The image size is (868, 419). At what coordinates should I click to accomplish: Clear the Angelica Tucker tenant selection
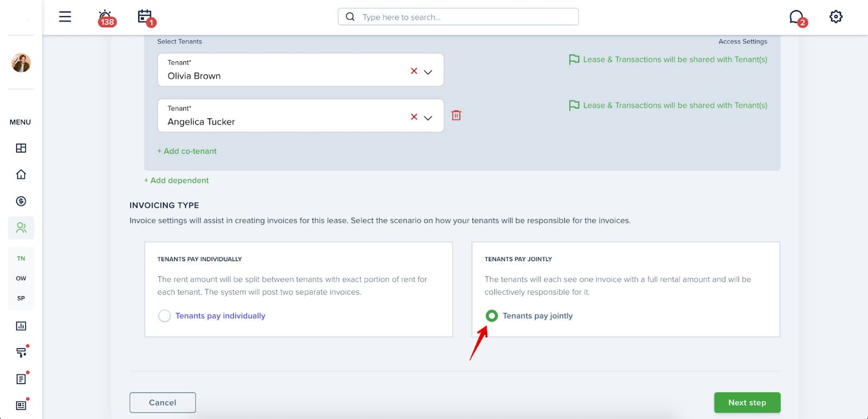point(414,117)
